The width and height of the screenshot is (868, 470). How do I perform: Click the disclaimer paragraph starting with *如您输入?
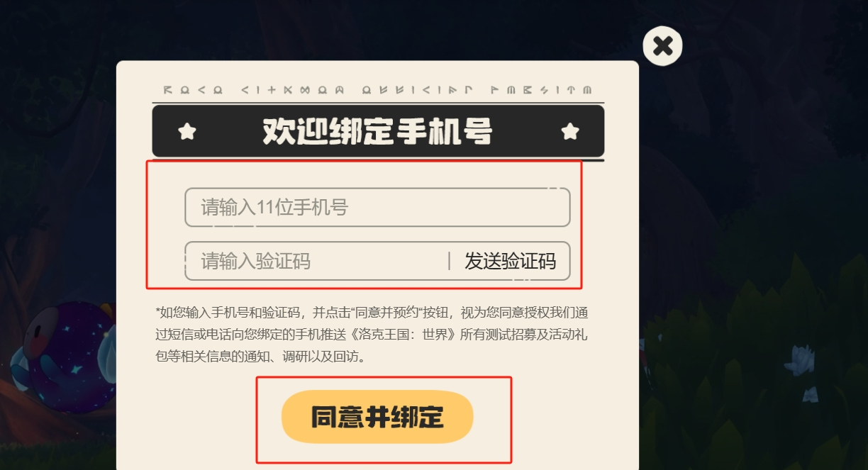(x=372, y=335)
